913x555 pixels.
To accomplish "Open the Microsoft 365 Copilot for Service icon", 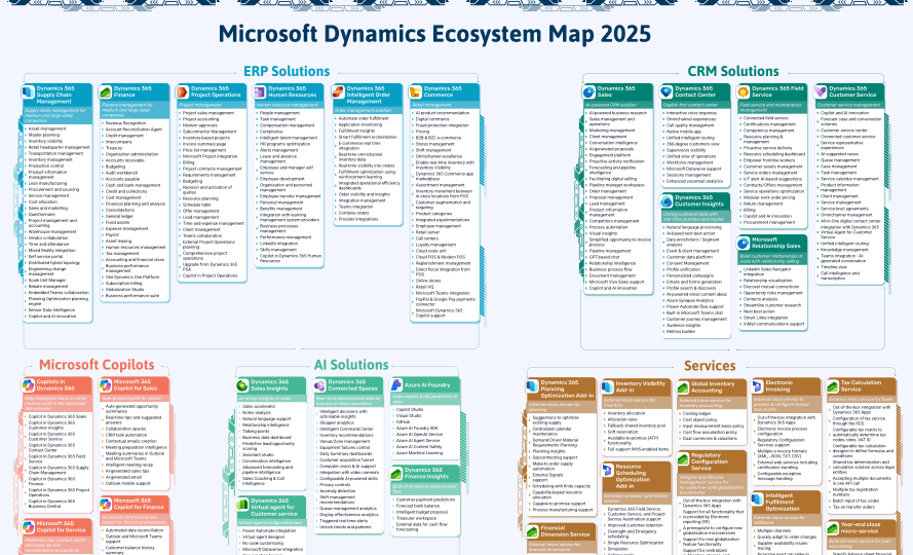I will click(29, 527).
